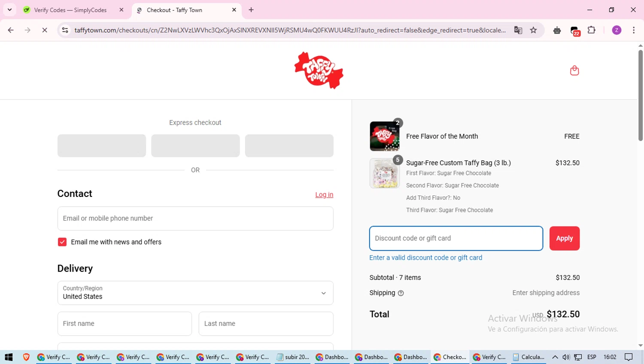The width and height of the screenshot is (644, 364).
Task: Focus the Last name field
Action: (x=266, y=324)
